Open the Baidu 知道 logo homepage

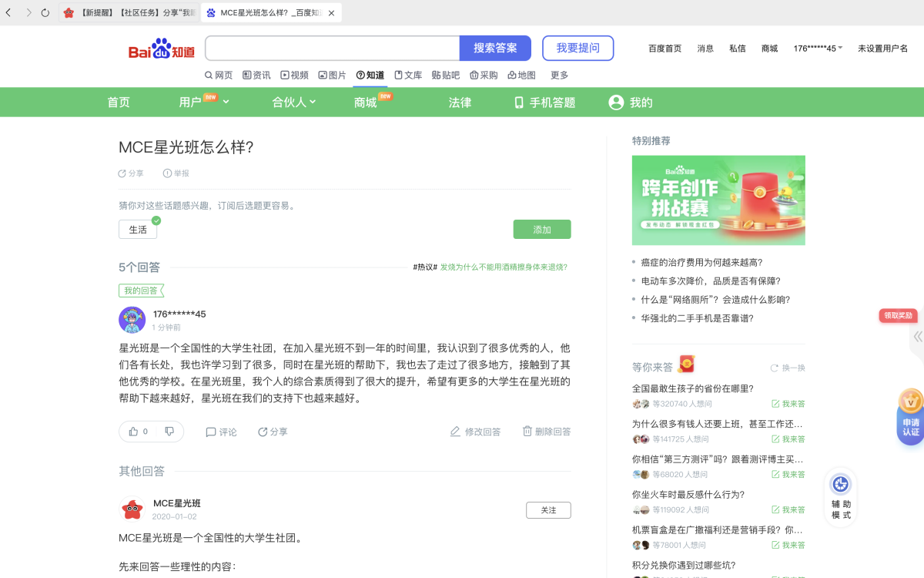[162, 49]
